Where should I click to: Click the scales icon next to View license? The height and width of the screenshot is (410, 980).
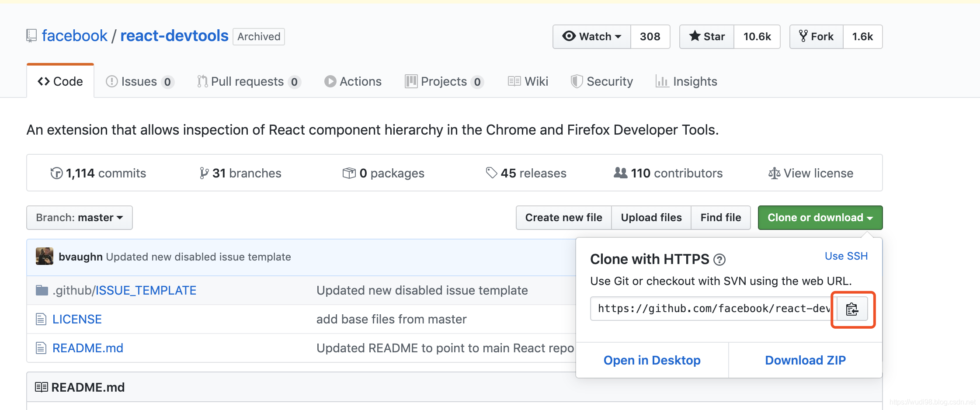[x=774, y=174]
